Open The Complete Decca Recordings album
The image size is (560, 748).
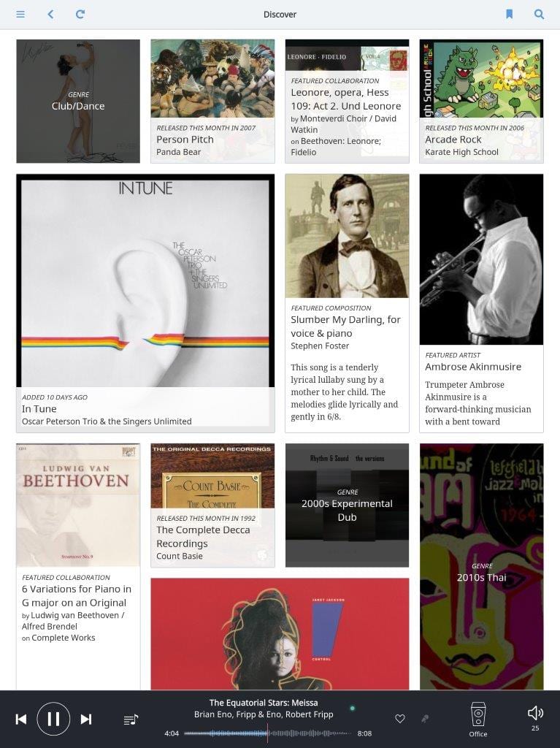coord(212,505)
